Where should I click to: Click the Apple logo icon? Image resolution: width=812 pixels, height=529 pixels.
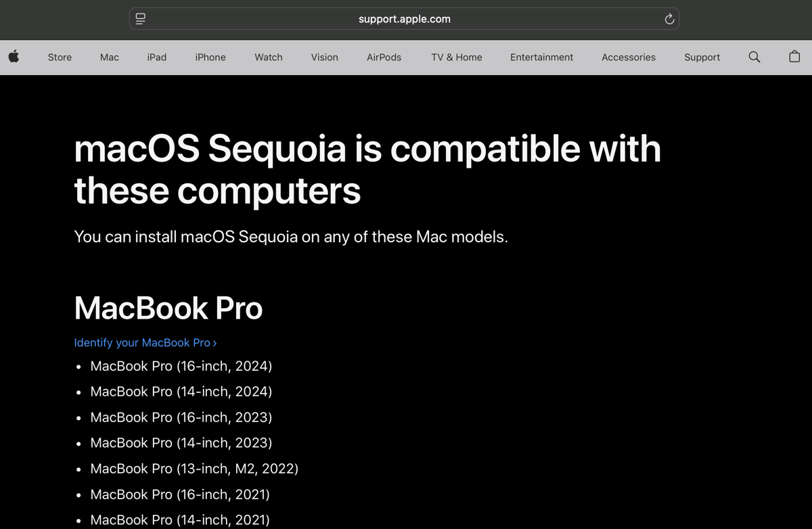[x=14, y=57]
